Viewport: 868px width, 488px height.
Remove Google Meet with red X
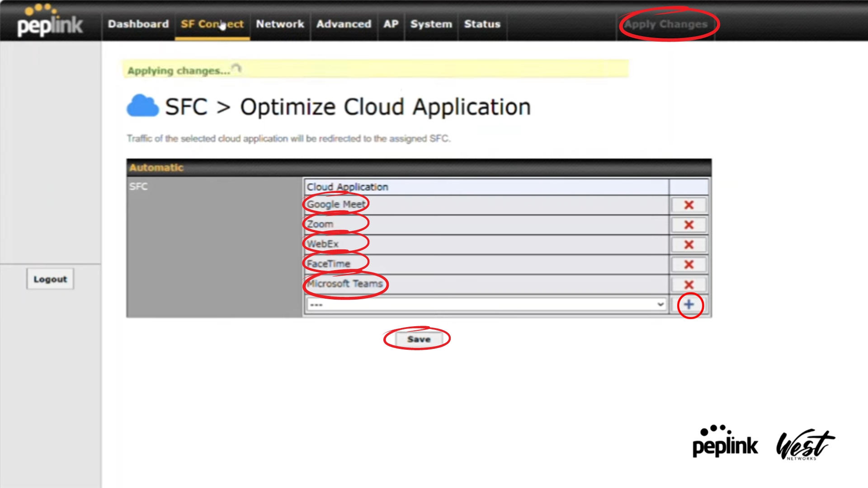[689, 205]
